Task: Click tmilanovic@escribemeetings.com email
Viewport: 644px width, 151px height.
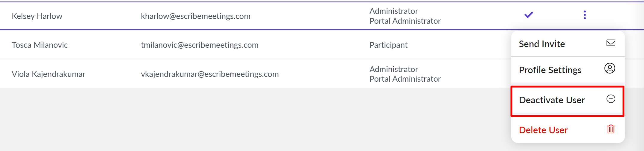Action: [199, 45]
